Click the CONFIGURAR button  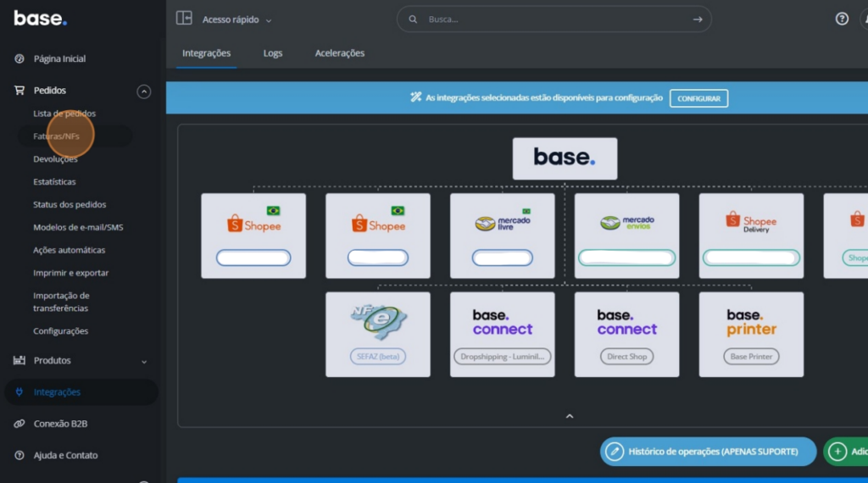tap(698, 98)
